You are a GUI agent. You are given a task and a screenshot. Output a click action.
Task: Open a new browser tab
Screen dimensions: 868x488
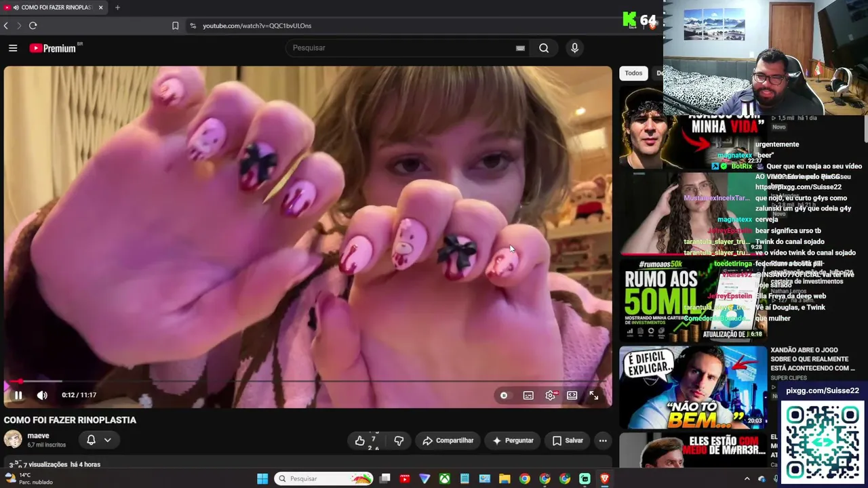tap(117, 7)
